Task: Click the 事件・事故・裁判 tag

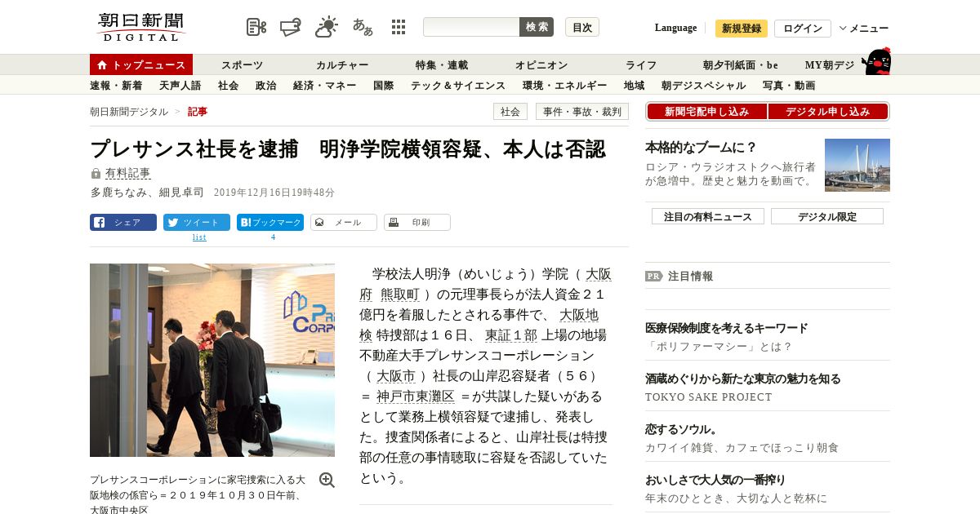Action: tap(582, 112)
